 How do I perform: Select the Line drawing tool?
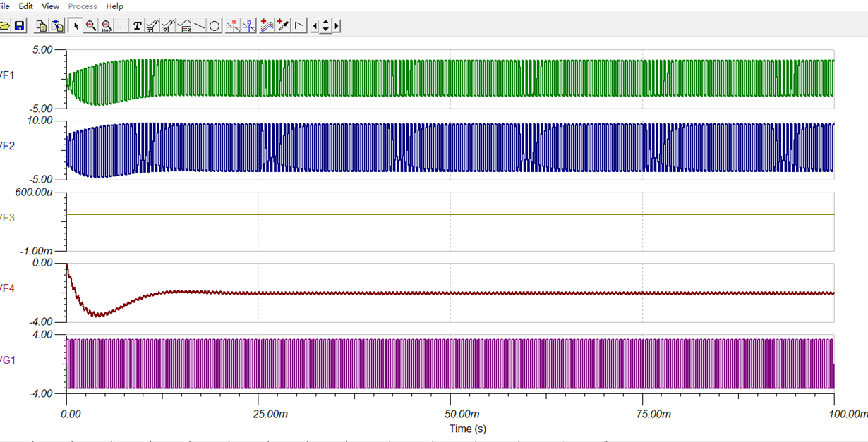pyautogui.click(x=200, y=26)
